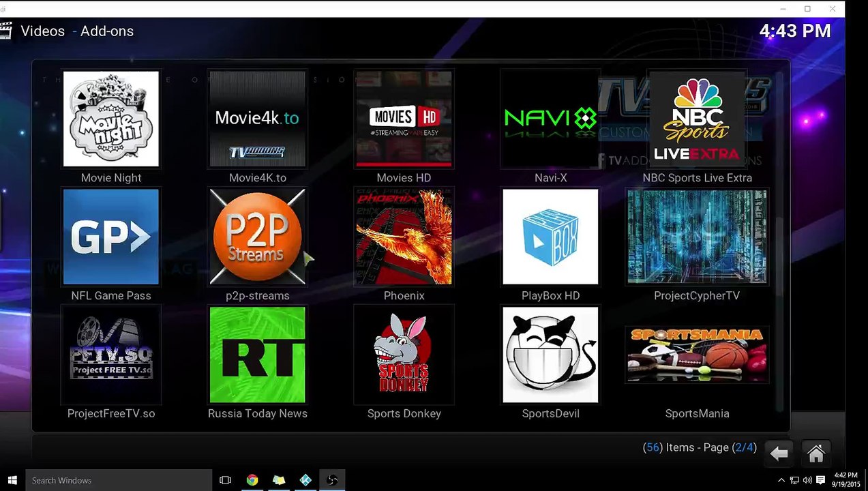Select the SportsMania label
Image resolution: width=868 pixels, height=491 pixels.
[x=697, y=413]
